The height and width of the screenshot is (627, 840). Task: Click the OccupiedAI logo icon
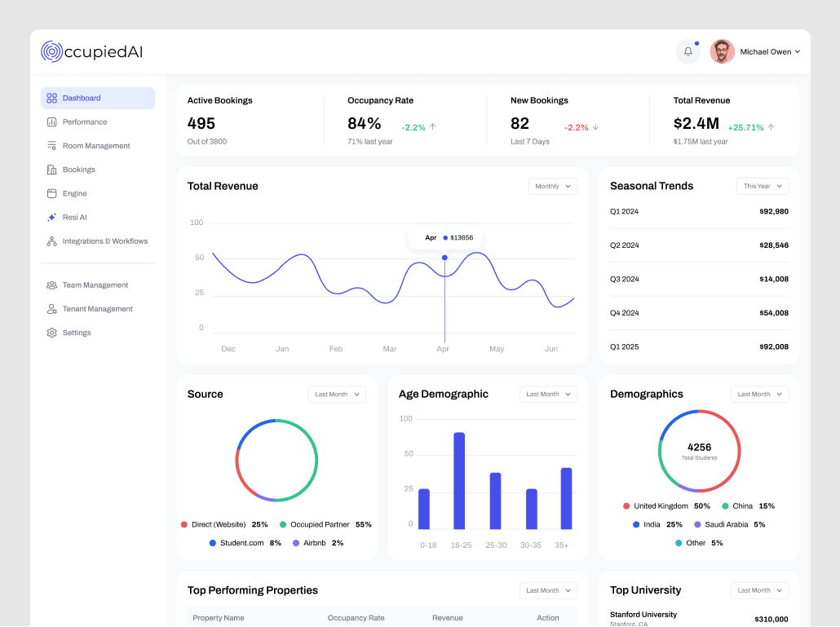pos(52,52)
